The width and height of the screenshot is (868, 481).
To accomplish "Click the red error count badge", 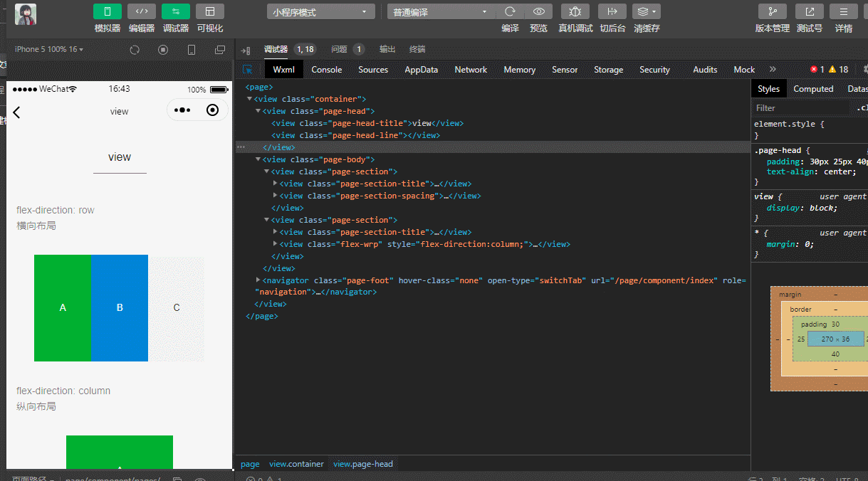I will point(817,70).
